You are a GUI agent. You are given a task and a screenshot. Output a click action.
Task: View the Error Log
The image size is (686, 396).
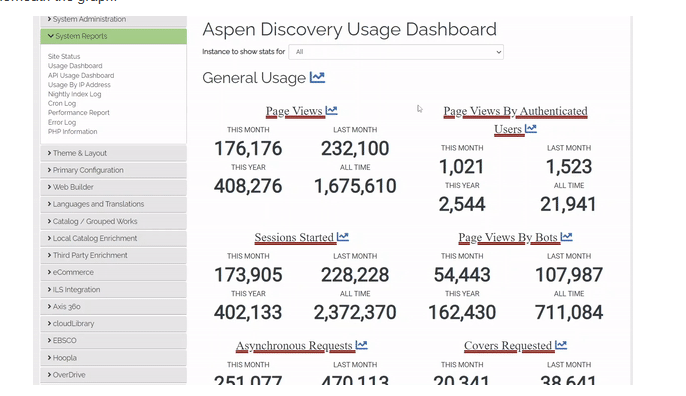[x=62, y=123]
